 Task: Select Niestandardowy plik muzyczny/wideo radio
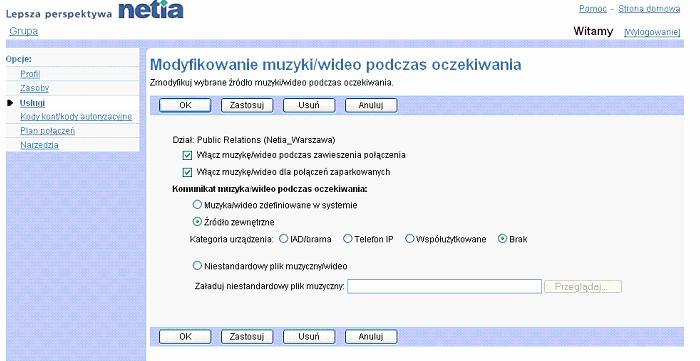point(197,266)
